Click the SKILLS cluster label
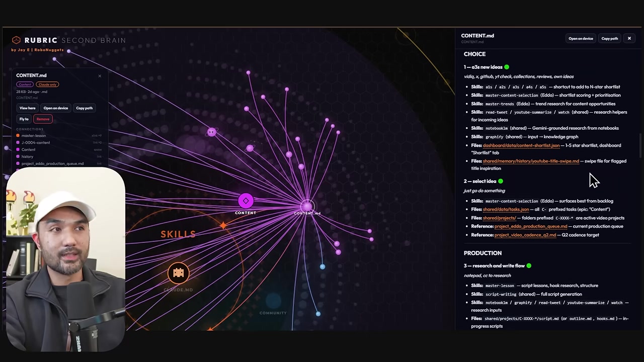Screen dimensions: 644x362 click(178, 234)
